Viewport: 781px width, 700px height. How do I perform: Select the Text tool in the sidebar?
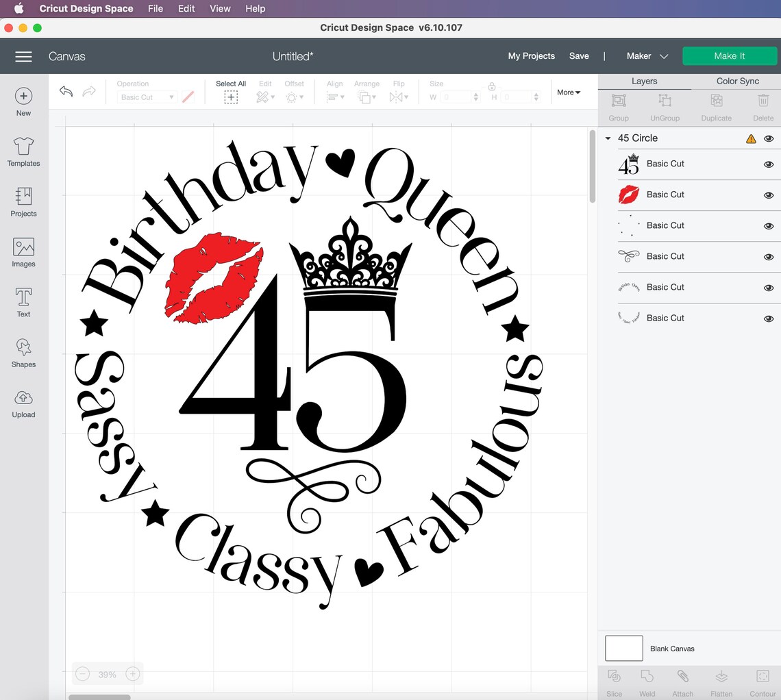click(x=23, y=301)
